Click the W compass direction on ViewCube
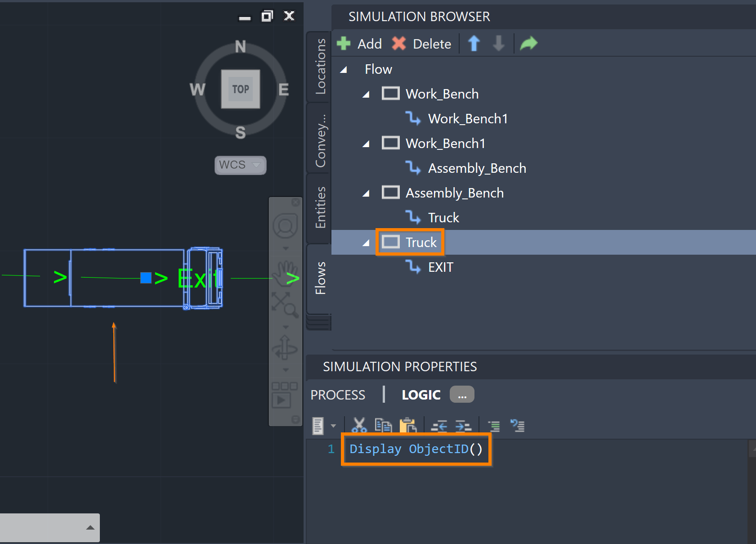This screenshot has width=756, height=544. coord(197,90)
